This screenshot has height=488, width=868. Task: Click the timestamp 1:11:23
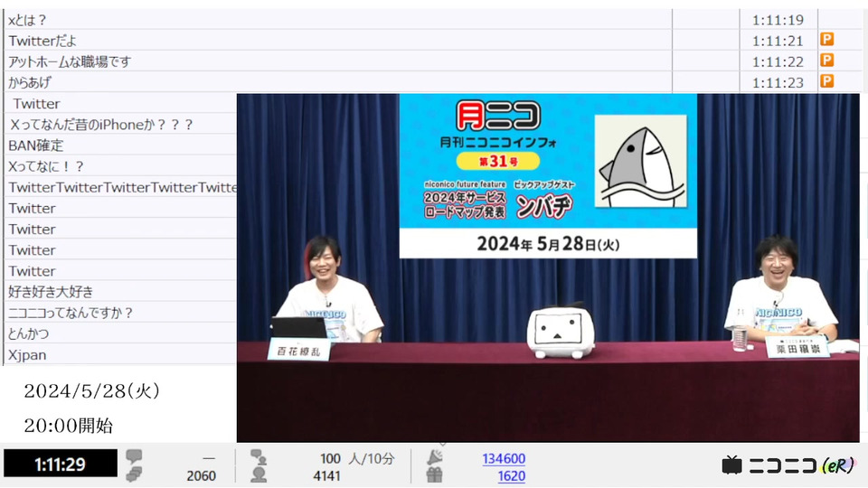coord(778,83)
